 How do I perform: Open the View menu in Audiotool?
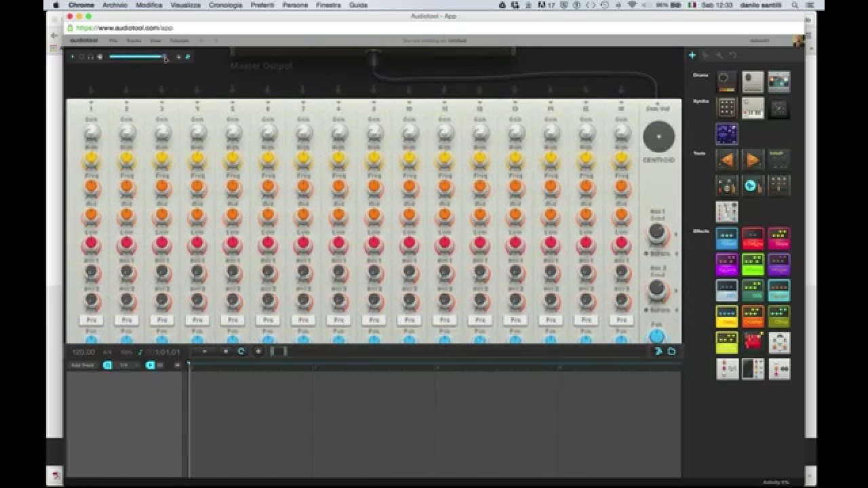[155, 41]
